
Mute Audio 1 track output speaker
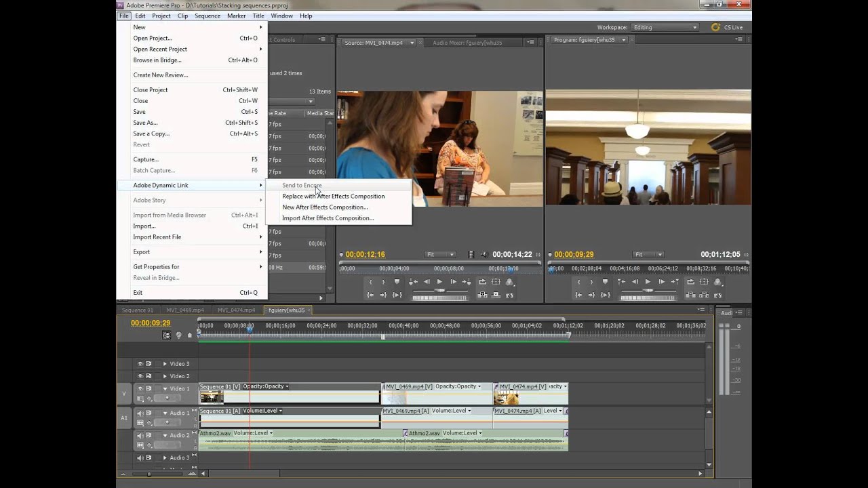point(140,413)
